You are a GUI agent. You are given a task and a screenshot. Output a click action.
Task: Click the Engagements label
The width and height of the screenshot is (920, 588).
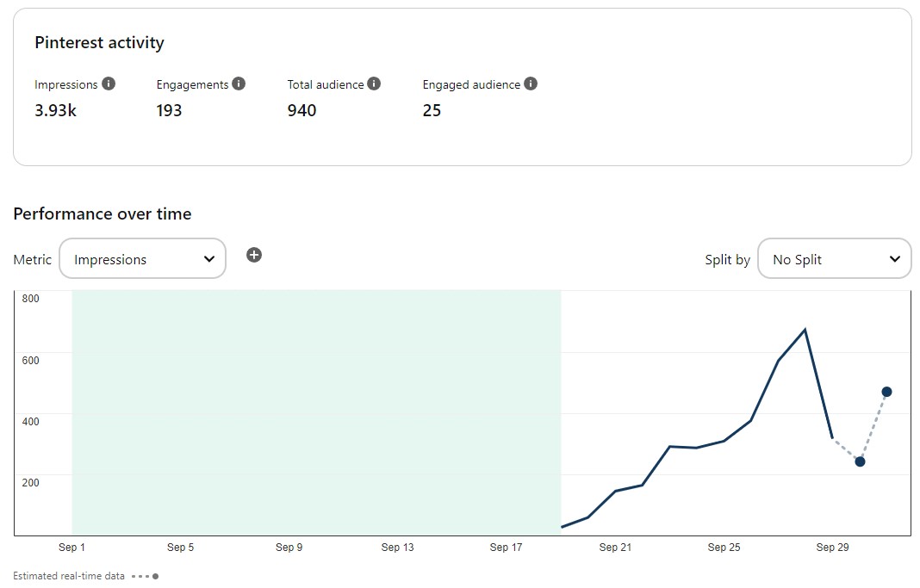(x=192, y=84)
